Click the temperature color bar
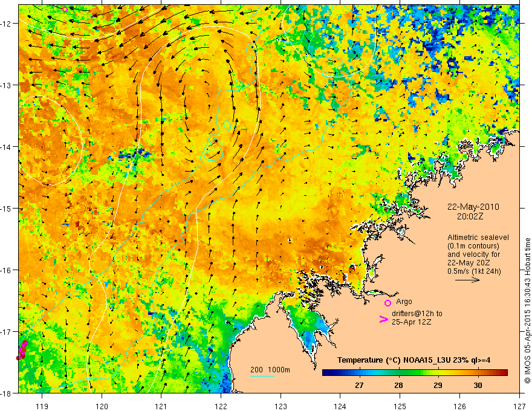Viewport: 532px width, 411px height. pos(415,373)
